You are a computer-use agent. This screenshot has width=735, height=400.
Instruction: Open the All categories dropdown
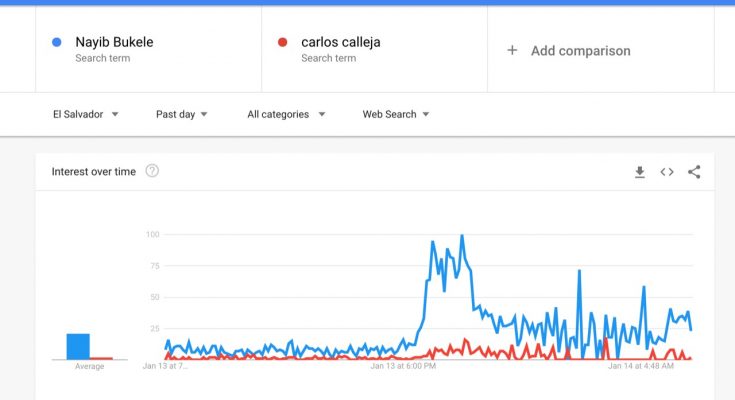[286, 114]
